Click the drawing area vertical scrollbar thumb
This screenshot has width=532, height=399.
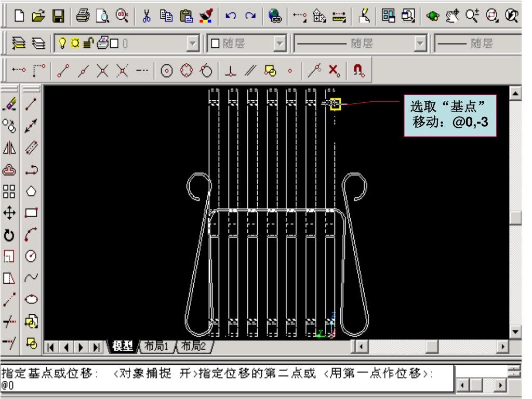[515, 218]
